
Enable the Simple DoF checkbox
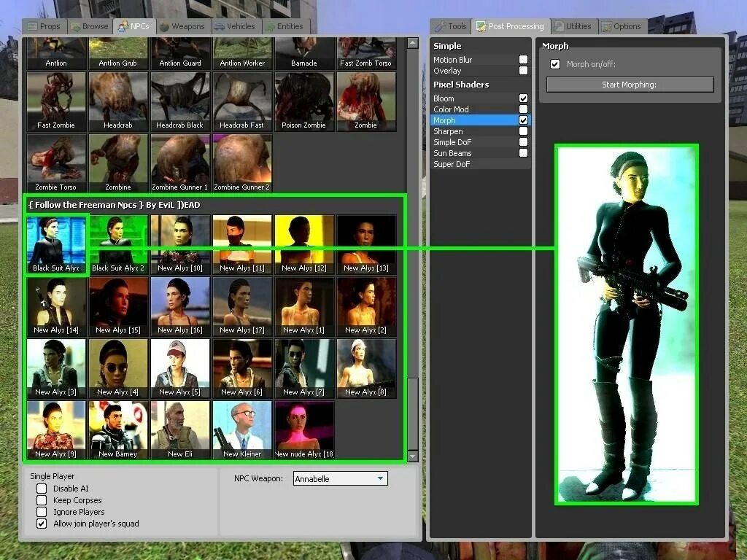(x=523, y=142)
